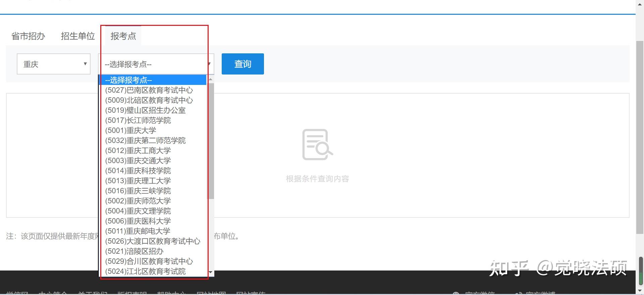Choose the --选择报考点-- placeholder option
The image size is (644, 295).
tap(153, 80)
